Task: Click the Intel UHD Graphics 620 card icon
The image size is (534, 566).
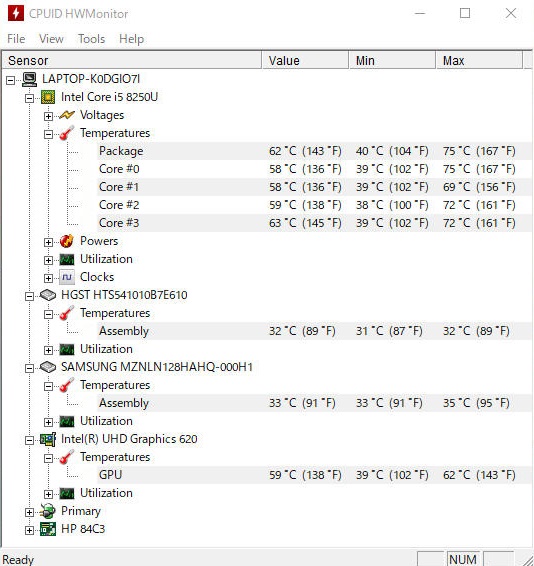Action: pos(48,439)
